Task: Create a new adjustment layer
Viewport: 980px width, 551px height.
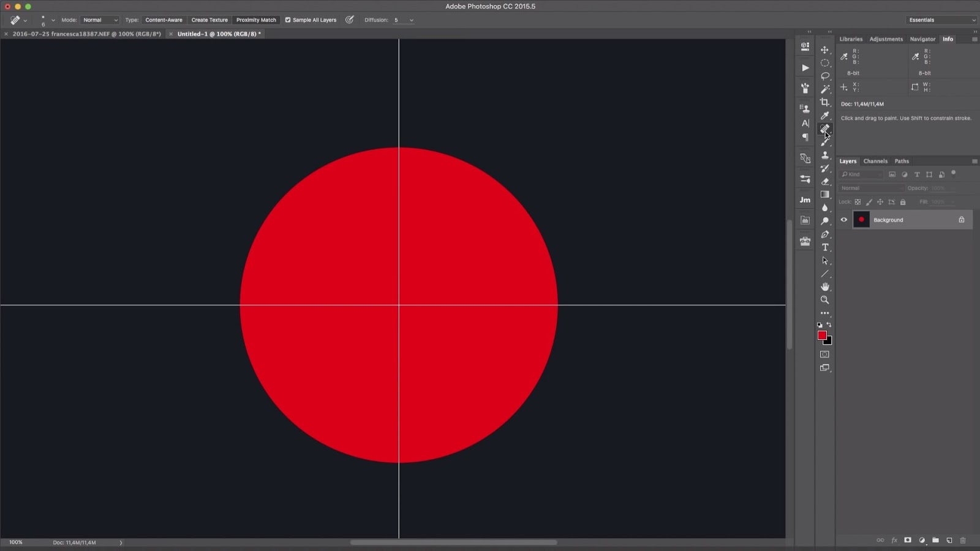Action: click(x=922, y=540)
